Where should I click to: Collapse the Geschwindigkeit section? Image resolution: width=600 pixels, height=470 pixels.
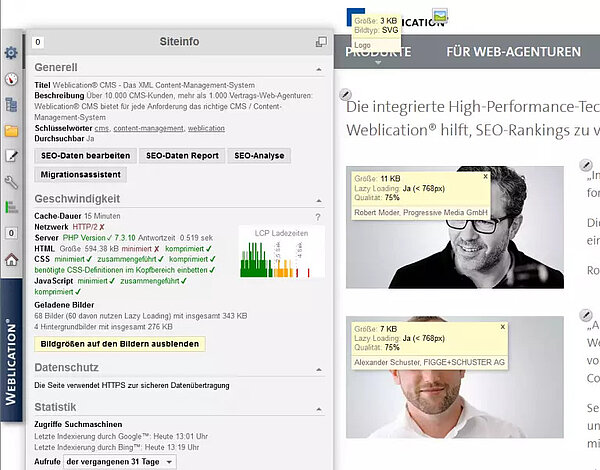(x=319, y=201)
